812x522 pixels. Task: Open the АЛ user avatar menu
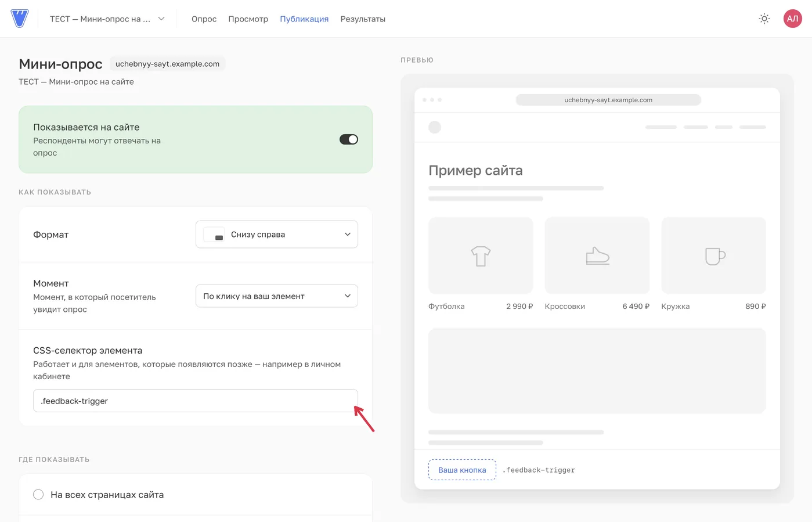tap(792, 19)
